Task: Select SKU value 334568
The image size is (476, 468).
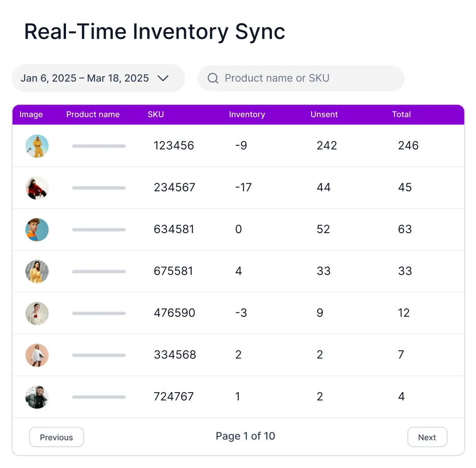Action: [x=175, y=355]
